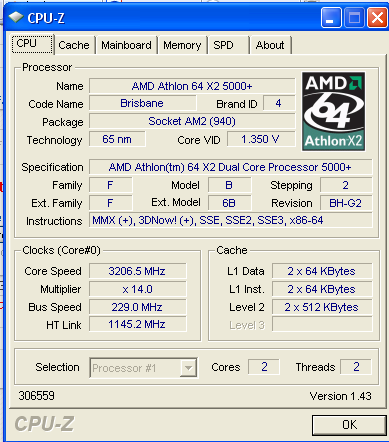Switch to the Cache tab
Screen dimensions: 389x442
pyautogui.click(x=74, y=45)
